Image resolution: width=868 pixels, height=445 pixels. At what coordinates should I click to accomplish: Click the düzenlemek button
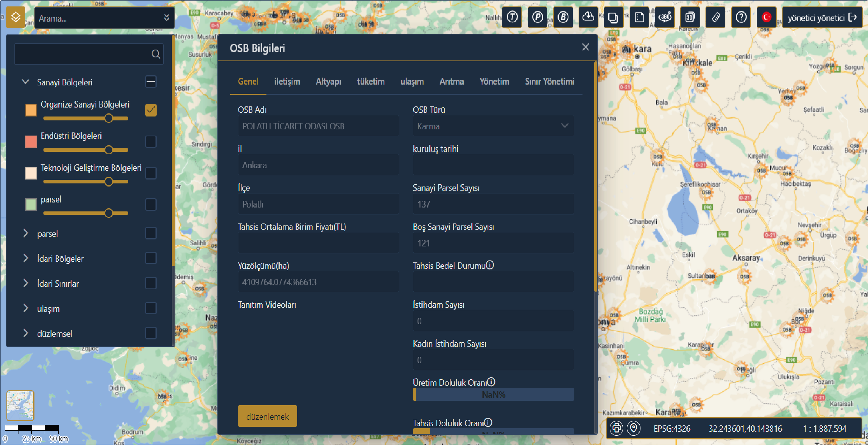[x=268, y=416]
